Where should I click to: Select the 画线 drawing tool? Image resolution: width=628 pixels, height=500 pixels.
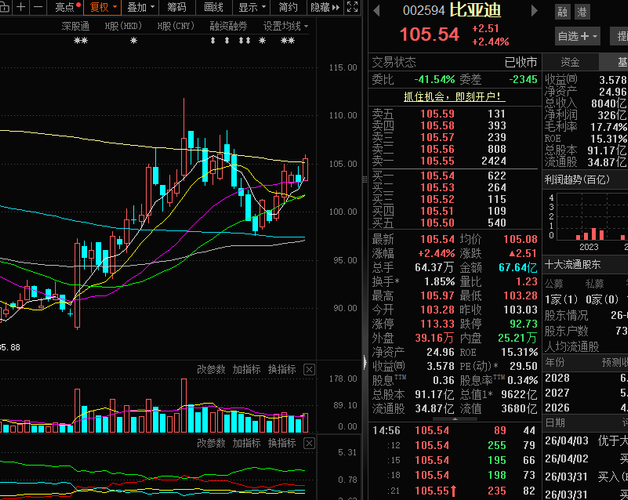coord(213,7)
